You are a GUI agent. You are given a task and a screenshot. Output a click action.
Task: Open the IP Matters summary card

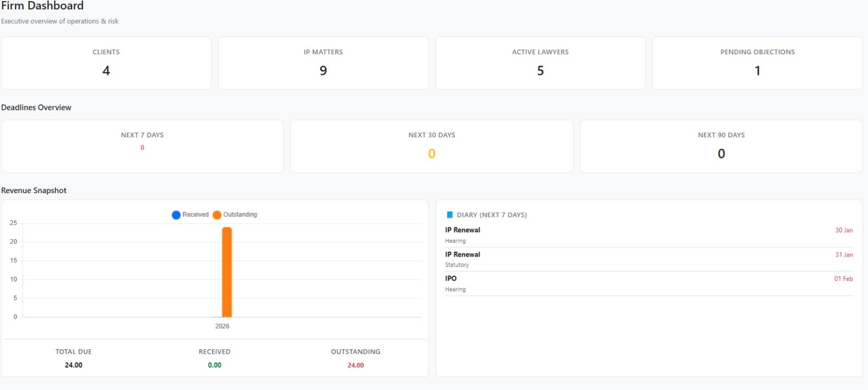tap(323, 63)
